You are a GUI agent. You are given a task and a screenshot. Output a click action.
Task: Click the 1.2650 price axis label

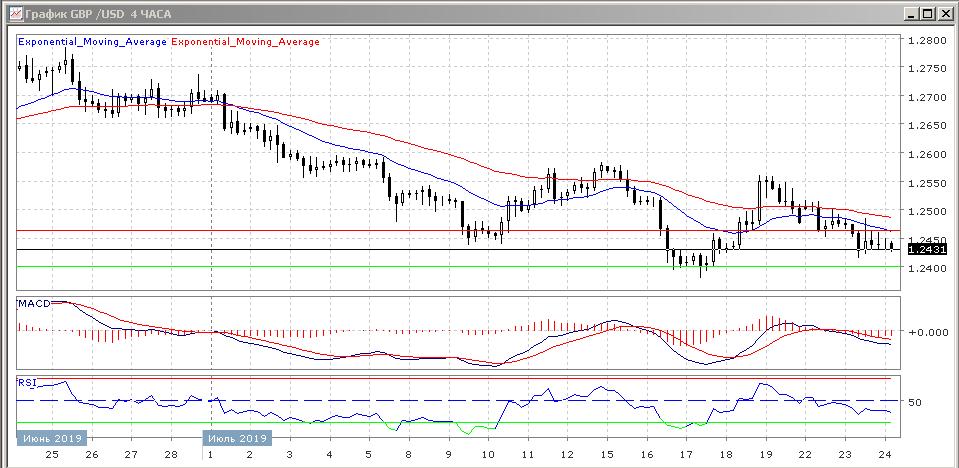tap(928, 125)
